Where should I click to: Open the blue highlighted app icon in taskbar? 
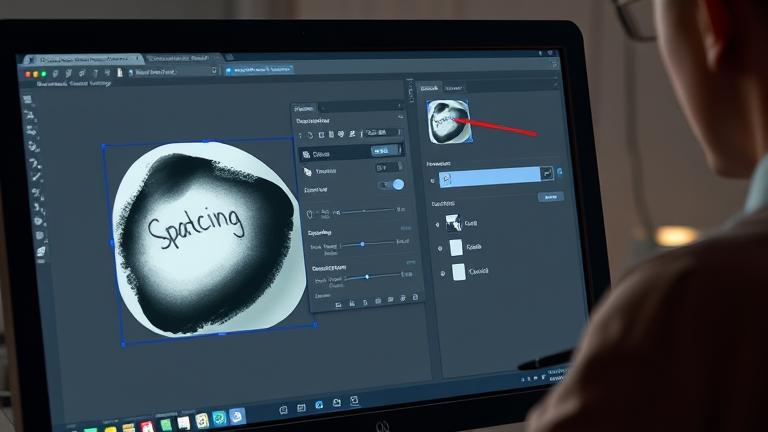click(237, 416)
